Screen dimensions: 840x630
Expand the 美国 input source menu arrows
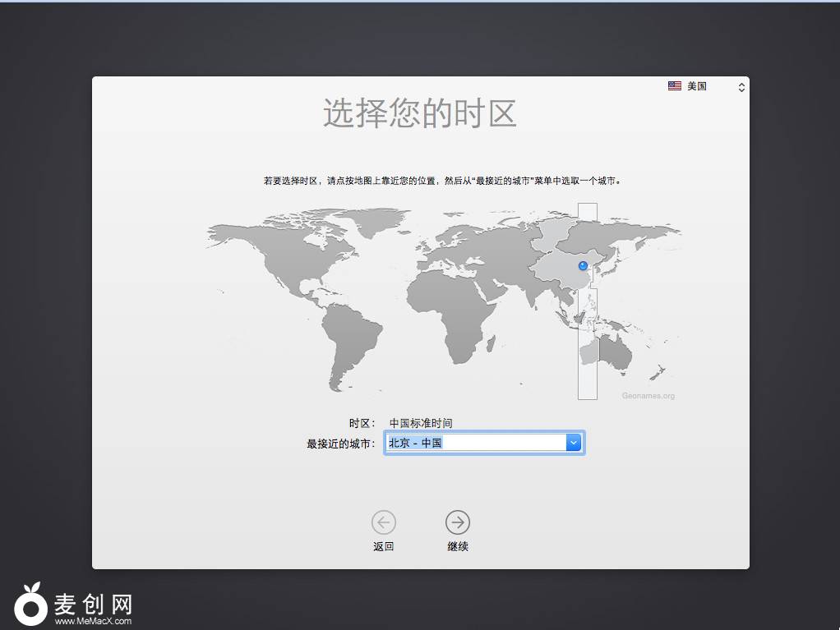(741, 86)
